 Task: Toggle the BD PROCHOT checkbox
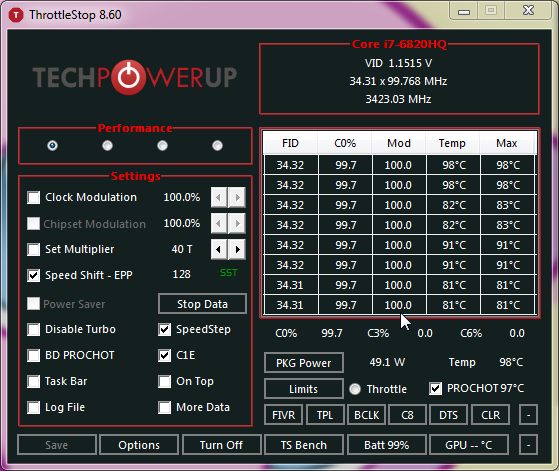click(x=34, y=355)
